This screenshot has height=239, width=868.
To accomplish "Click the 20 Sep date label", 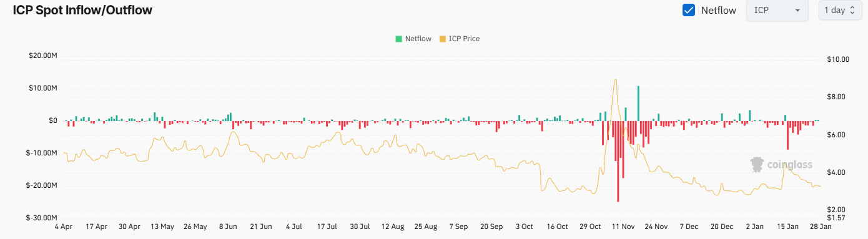I will coord(491,227).
